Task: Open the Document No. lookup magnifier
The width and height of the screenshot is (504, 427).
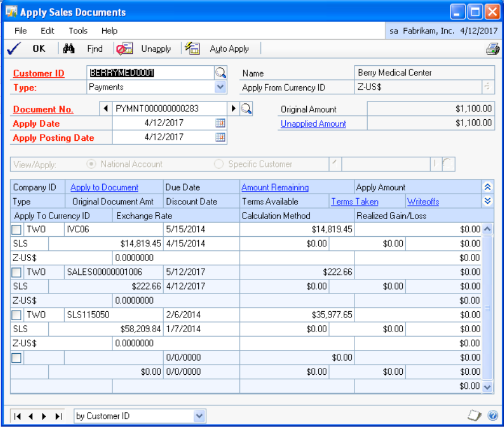Action: [x=246, y=108]
